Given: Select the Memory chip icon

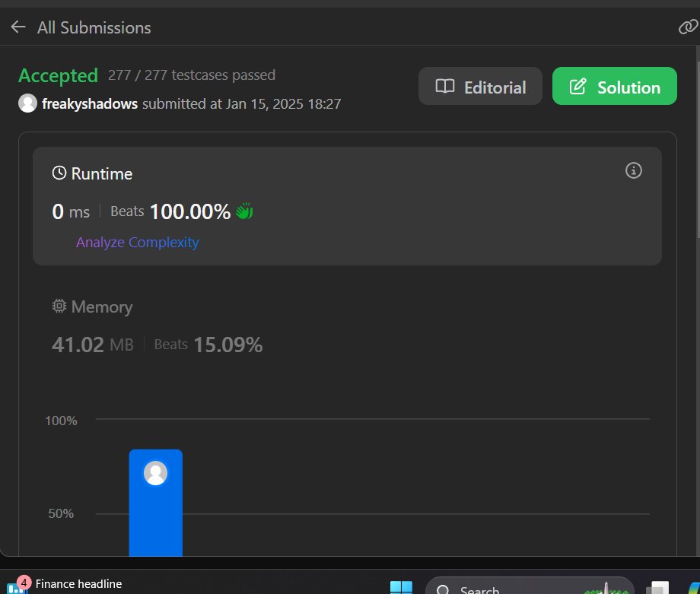Looking at the screenshot, I should pyautogui.click(x=59, y=307).
